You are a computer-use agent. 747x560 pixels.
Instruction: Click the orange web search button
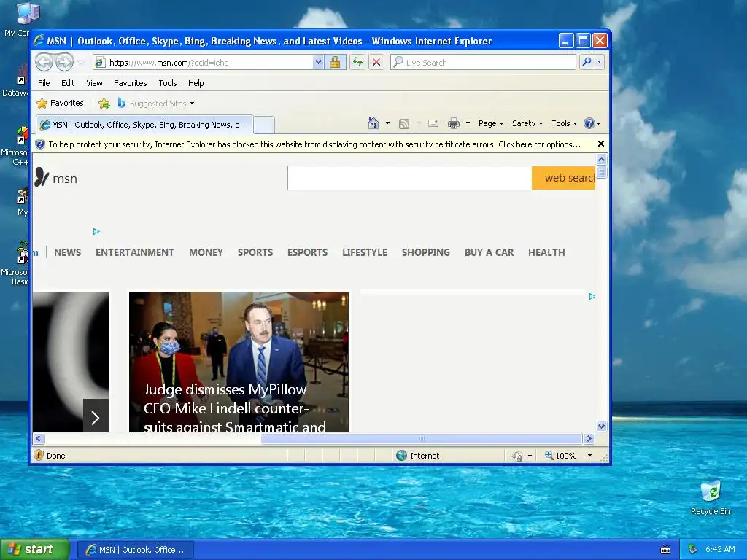tap(564, 178)
